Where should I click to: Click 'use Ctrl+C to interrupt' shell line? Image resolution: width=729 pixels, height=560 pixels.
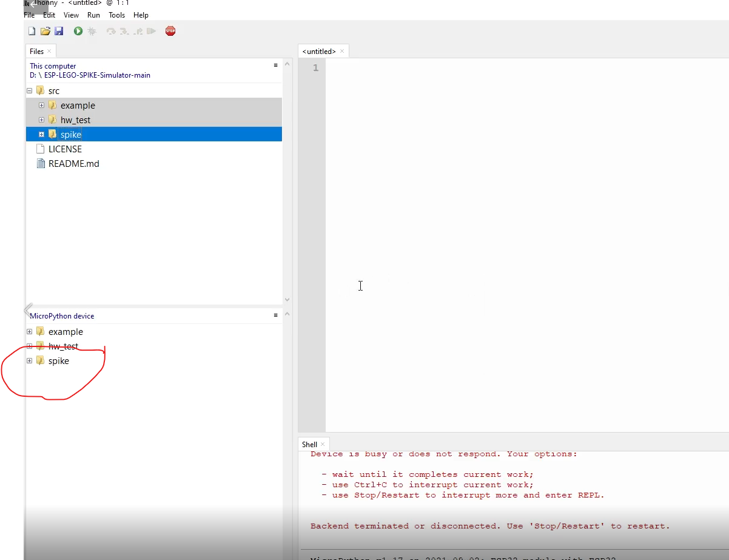(428, 485)
